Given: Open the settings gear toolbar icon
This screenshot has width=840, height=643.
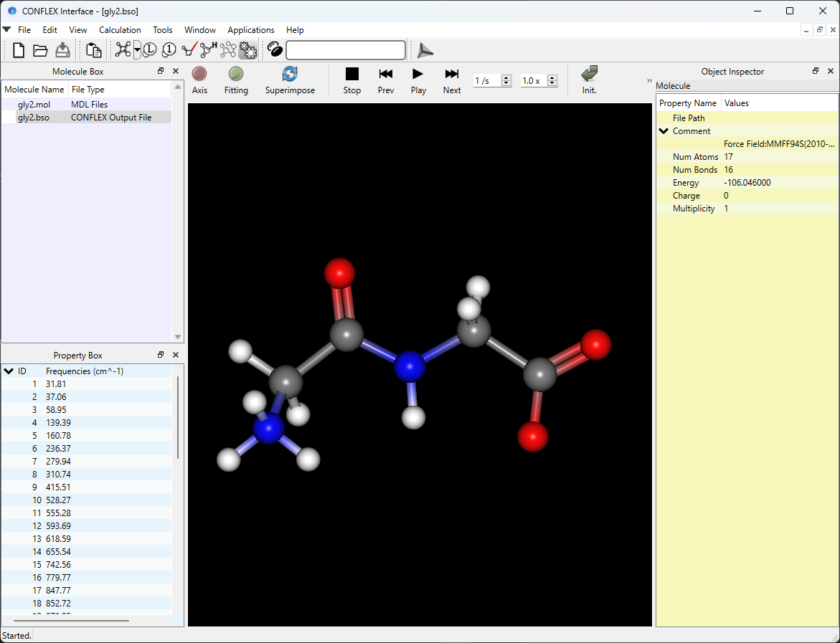Looking at the screenshot, I should pyautogui.click(x=250, y=50).
